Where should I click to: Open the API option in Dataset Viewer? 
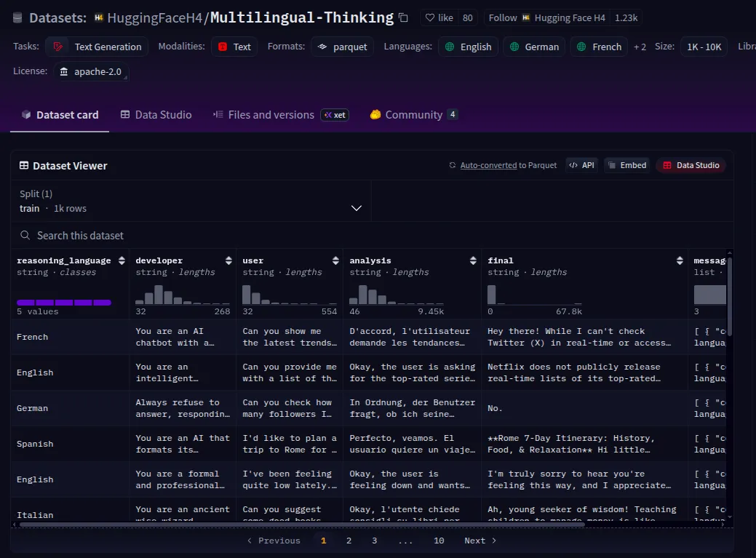pos(581,165)
